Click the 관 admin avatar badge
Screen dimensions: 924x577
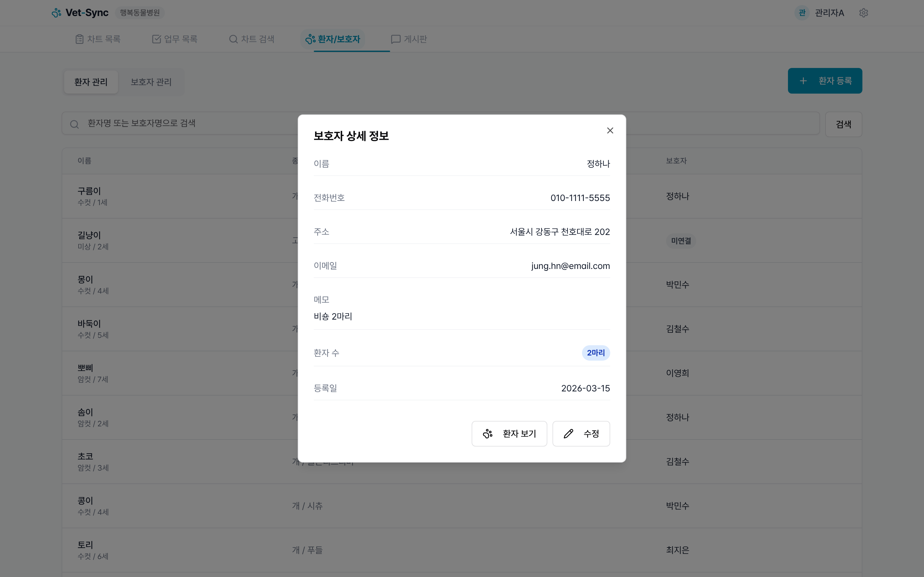tap(802, 13)
